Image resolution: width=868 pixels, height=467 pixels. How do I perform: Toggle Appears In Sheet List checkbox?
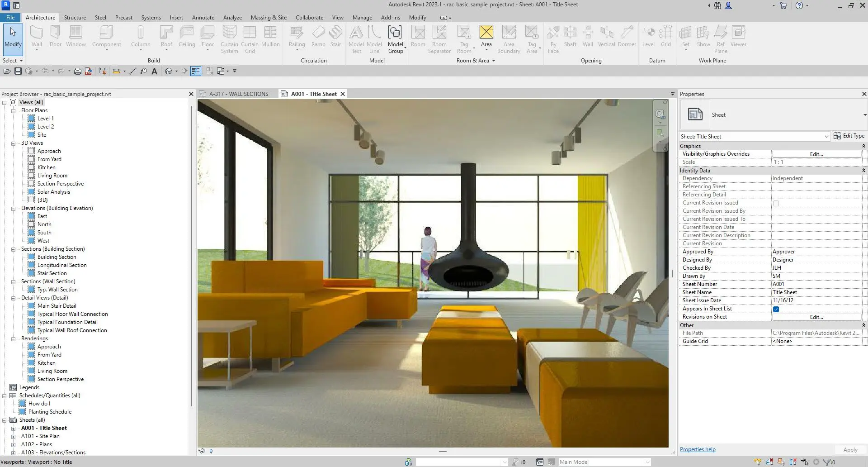click(776, 309)
